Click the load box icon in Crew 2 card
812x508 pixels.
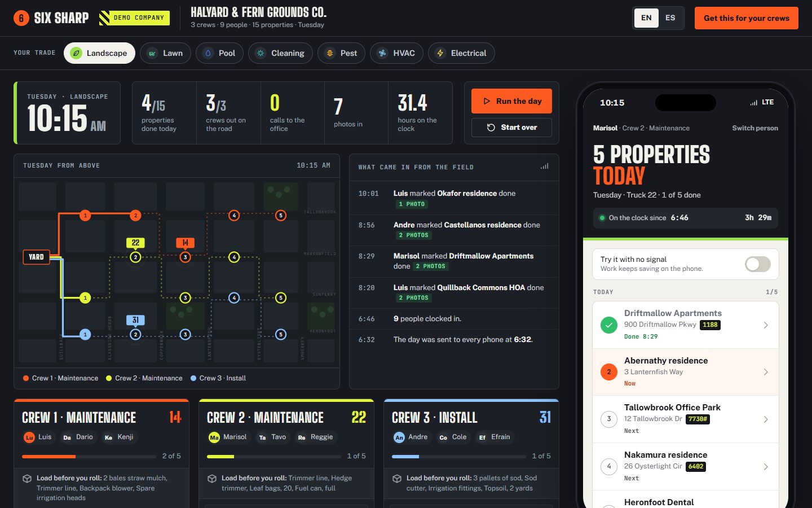pyautogui.click(x=212, y=479)
